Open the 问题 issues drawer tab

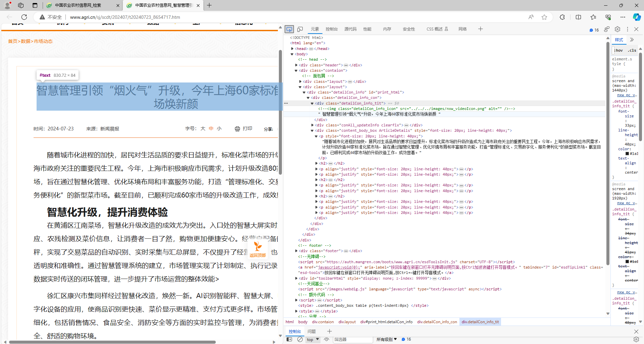(x=312, y=331)
